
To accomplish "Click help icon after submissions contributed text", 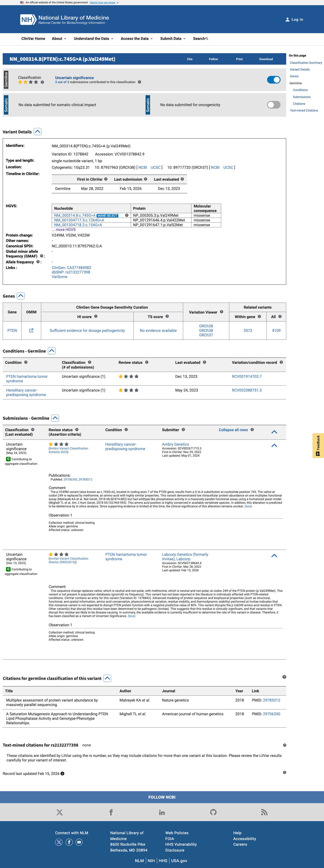I will [139, 82].
